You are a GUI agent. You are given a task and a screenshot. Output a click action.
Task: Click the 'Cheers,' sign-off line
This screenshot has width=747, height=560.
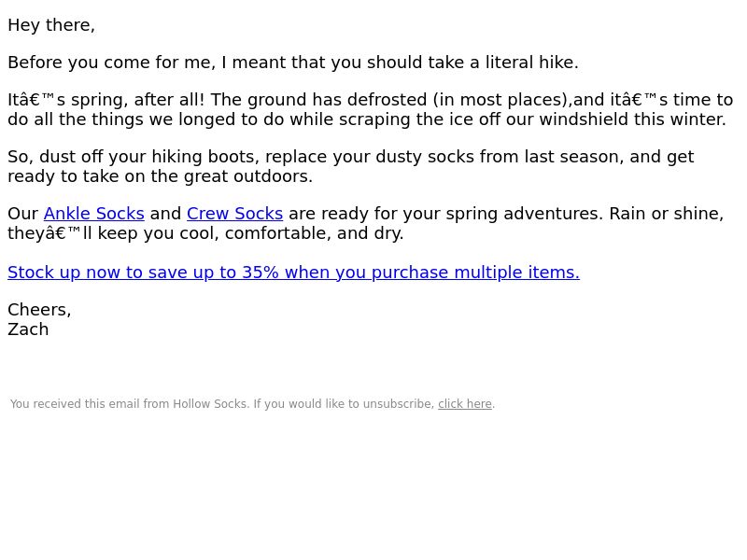click(39, 310)
